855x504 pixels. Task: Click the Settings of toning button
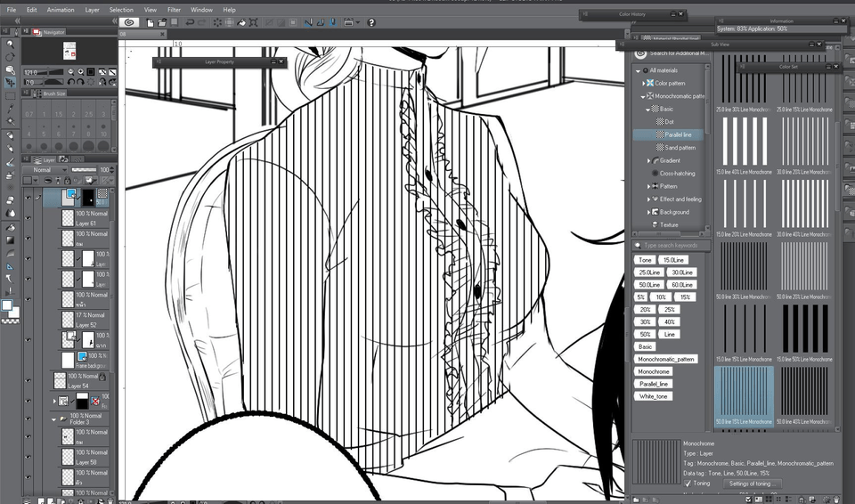pos(753,484)
